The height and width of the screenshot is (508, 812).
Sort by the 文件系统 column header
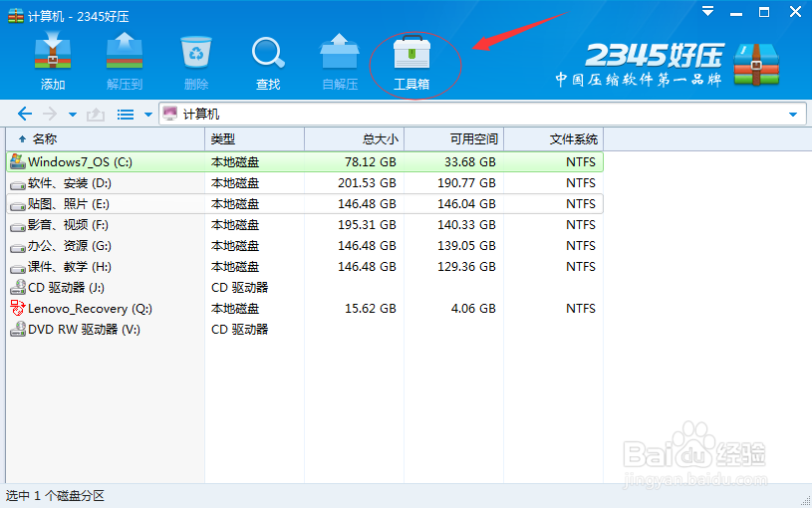click(x=553, y=138)
